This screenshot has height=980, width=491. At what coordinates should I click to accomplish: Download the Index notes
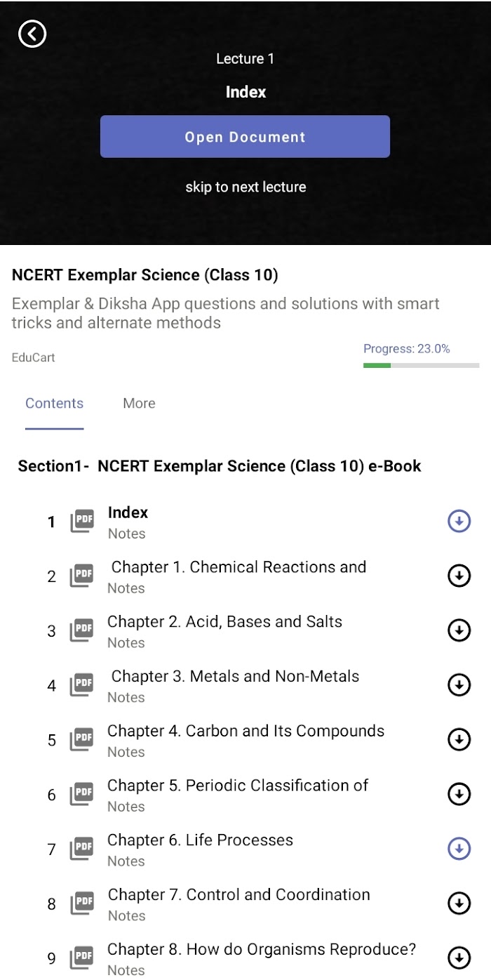tap(459, 522)
